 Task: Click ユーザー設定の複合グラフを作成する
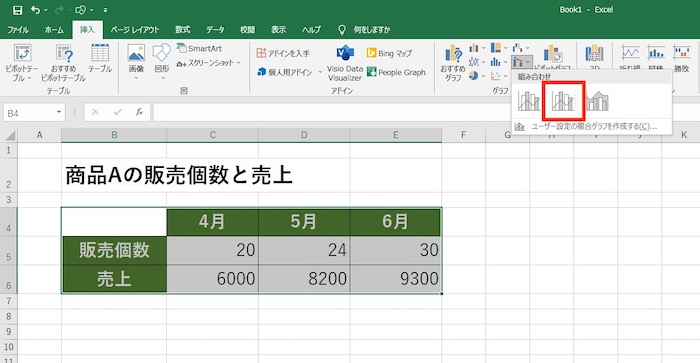coord(594,127)
